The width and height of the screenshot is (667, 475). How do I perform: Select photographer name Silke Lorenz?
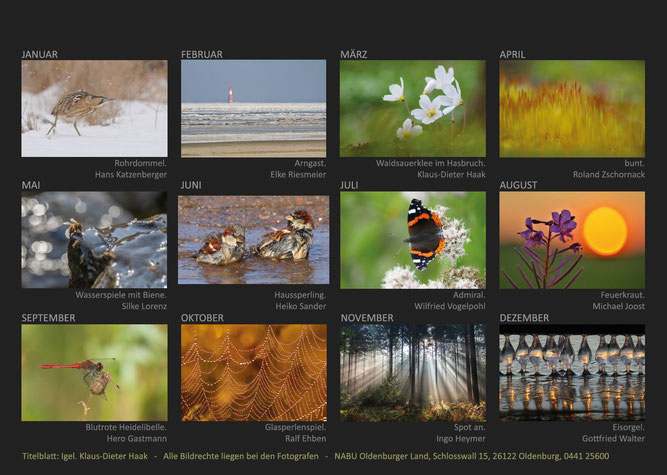click(x=144, y=306)
